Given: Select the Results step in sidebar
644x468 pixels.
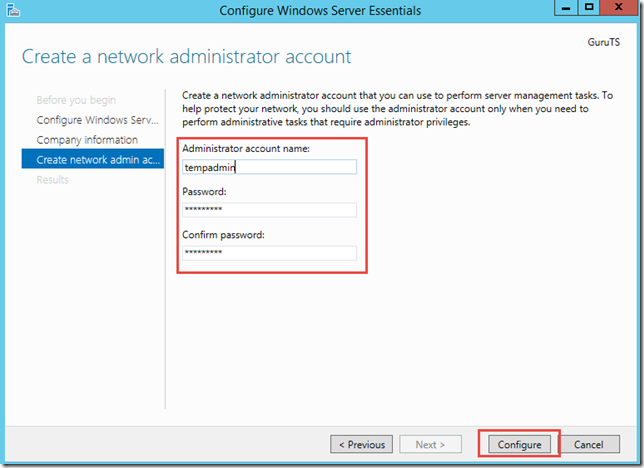Looking at the screenshot, I should coord(52,180).
